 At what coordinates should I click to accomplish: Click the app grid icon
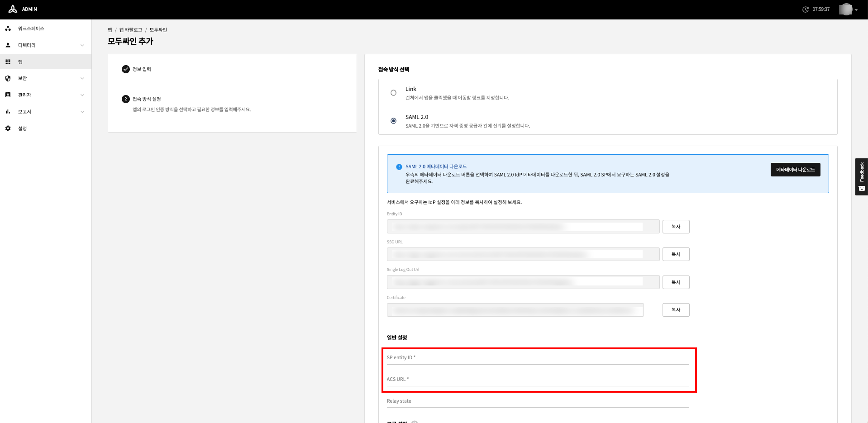[8, 62]
